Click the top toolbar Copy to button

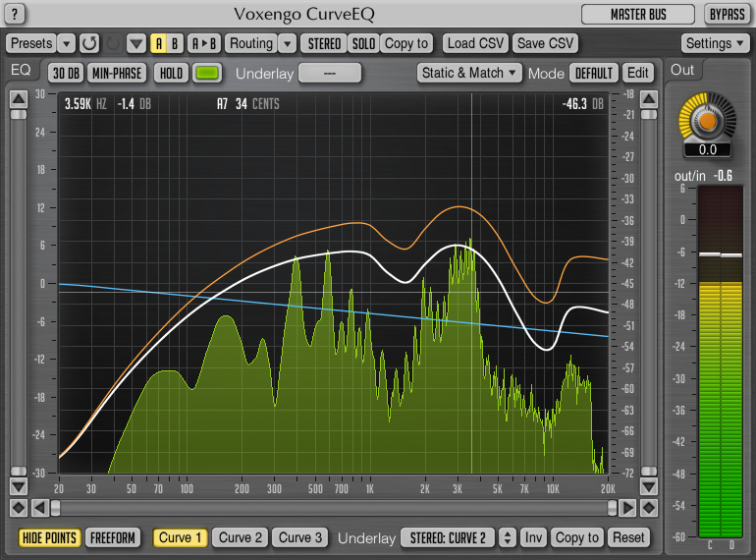(x=406, y=43)
